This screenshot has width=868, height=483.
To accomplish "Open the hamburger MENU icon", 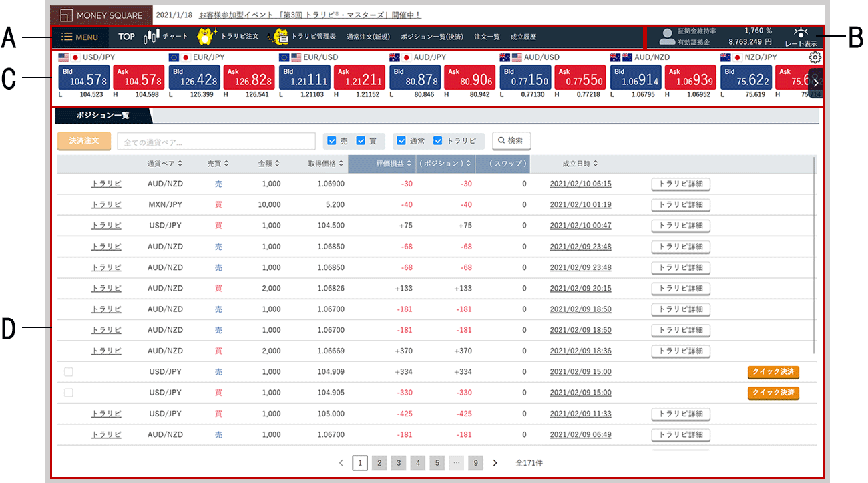I will tap(67, 37).
